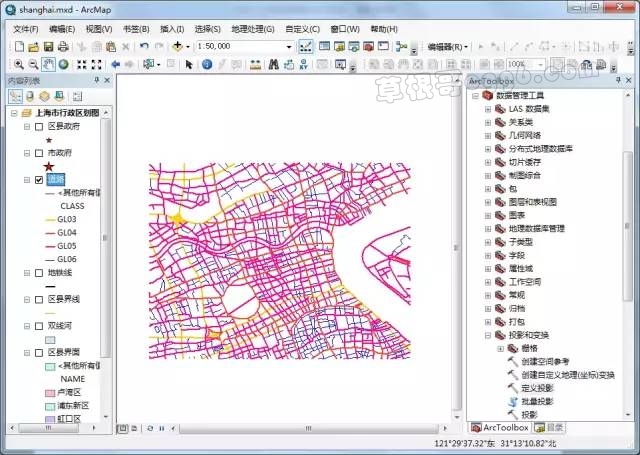Collapse the 数据管理工具 toolbox
Screen dimensions: 640x455
(x=475, y=95)
